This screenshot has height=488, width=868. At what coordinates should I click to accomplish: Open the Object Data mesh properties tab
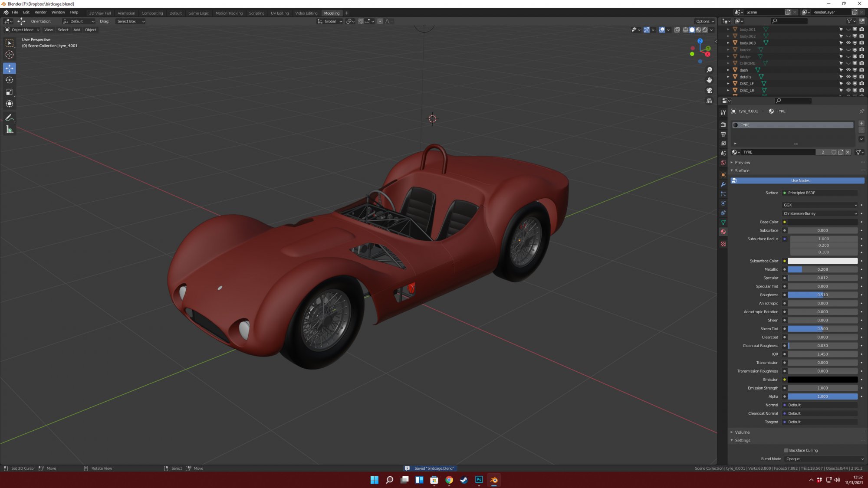point(723,222)
